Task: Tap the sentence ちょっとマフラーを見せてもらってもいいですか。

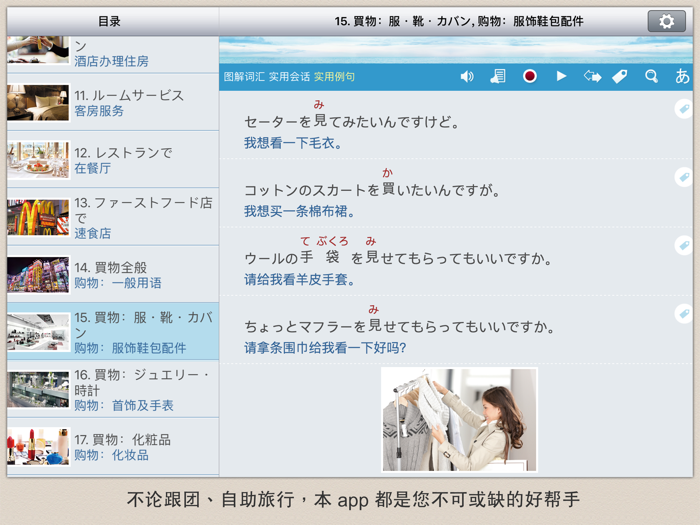Action: [x=400, y=326]
